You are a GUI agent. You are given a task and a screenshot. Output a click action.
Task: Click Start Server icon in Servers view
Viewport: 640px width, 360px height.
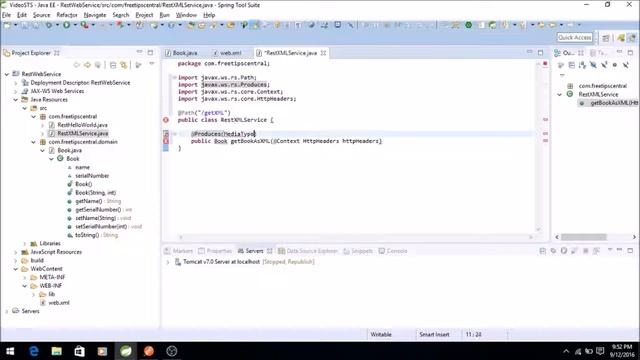(564, 251)
